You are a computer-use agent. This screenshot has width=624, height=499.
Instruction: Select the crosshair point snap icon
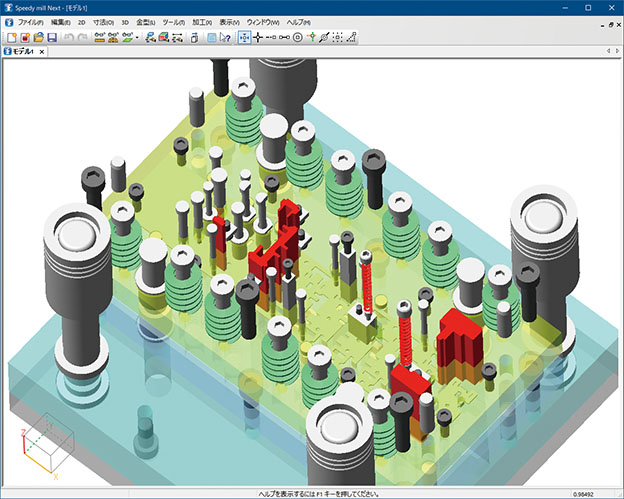[x=259, y=37]
